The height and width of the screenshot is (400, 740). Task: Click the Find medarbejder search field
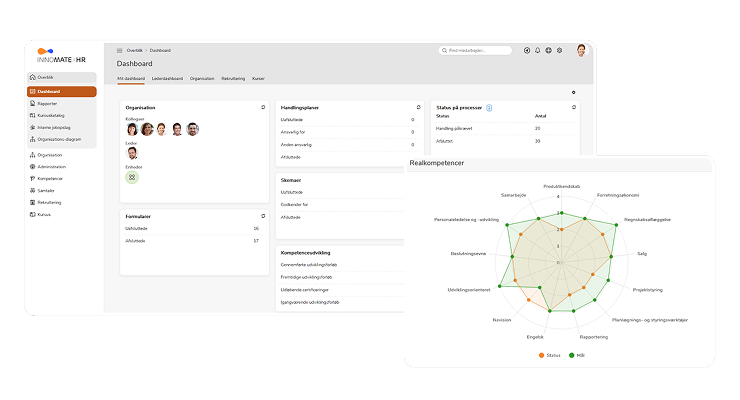click(475, 50)
